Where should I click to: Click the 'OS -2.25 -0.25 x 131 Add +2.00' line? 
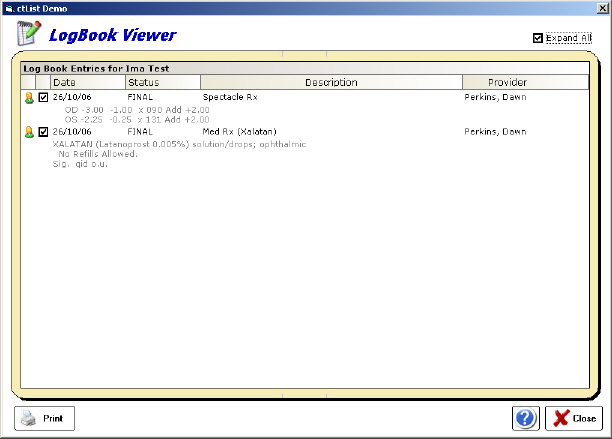pos(137,120)
